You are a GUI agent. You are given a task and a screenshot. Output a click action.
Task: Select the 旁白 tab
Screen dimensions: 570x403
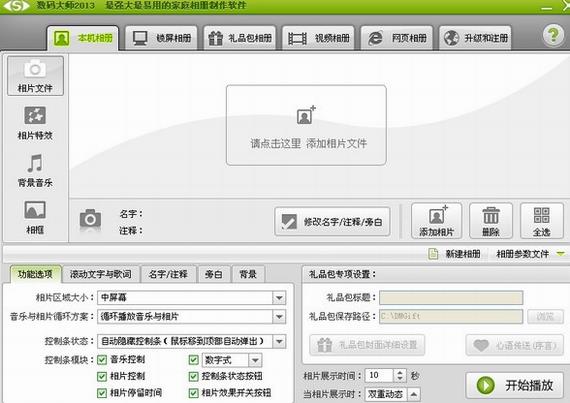(214, 274)
